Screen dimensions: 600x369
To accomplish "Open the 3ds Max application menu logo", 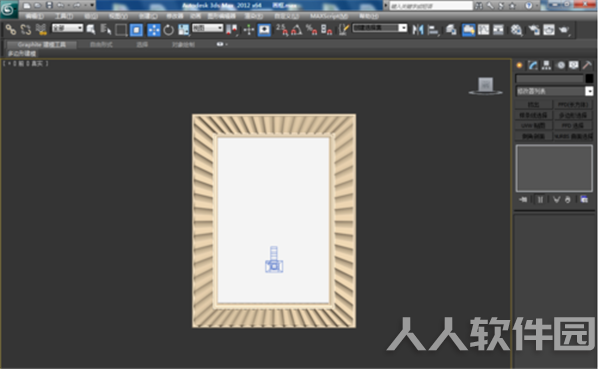I will coord(8,10).
